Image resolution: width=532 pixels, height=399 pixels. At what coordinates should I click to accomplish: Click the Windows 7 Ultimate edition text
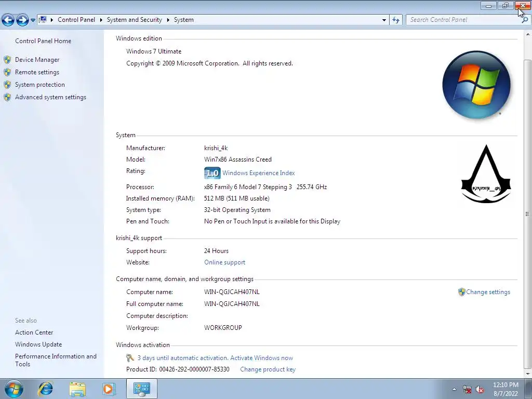tap(154, 51)
